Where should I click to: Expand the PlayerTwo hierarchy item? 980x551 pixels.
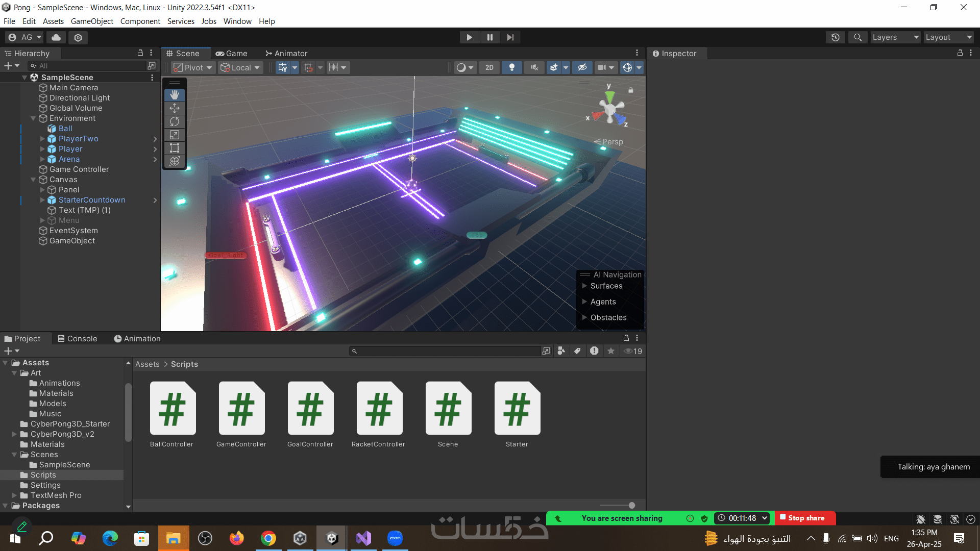click(42, 139)
